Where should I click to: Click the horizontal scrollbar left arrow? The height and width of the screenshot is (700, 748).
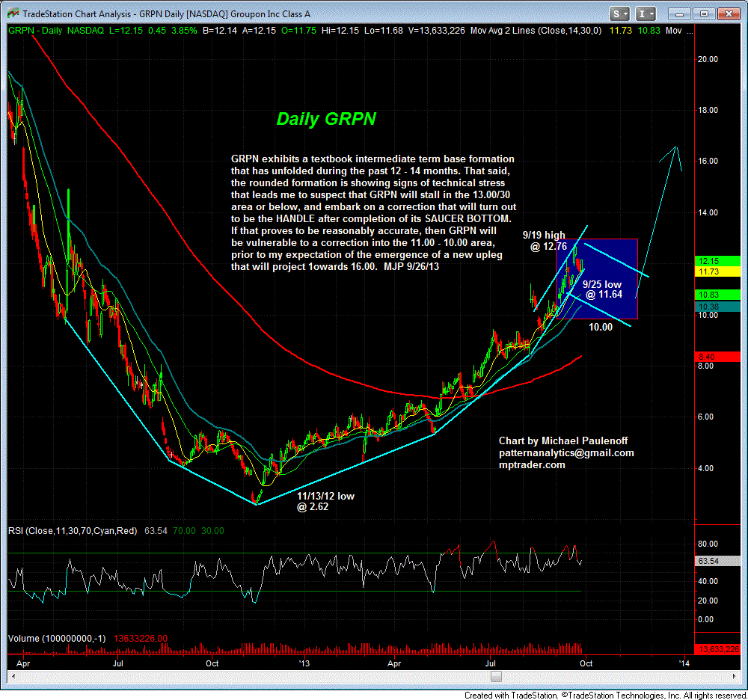(13, 676)
